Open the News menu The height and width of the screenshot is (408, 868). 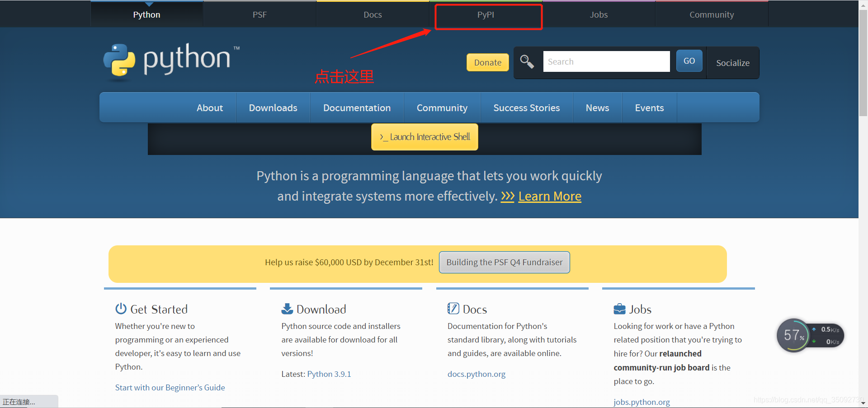(597, 108)
